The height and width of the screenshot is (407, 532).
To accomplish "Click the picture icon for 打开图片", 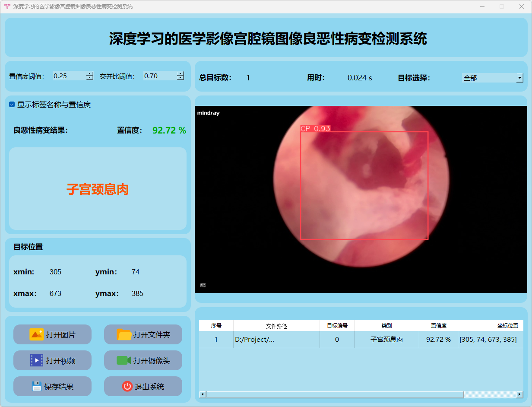I will click(x=37, y=334).
